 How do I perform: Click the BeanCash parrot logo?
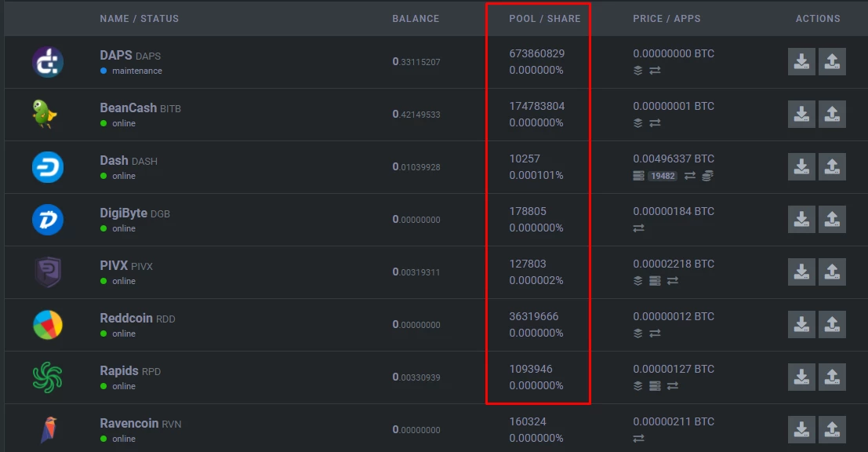tap(44, 114)
